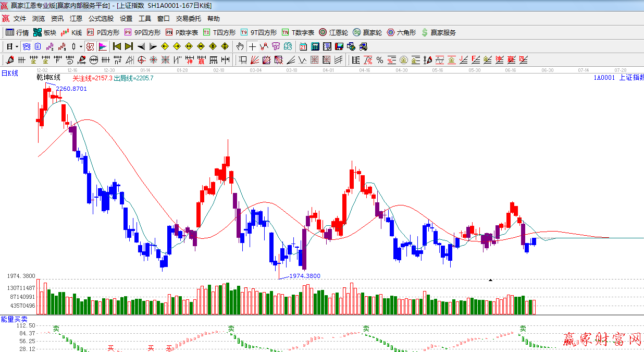Screen dimensions: 644x352
Task: Open the 交易委托 menu
Action: (x=188, y=19)
